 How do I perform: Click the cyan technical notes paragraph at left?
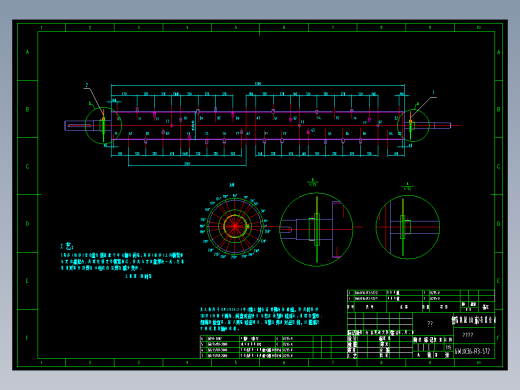click(x=122, y=261)
